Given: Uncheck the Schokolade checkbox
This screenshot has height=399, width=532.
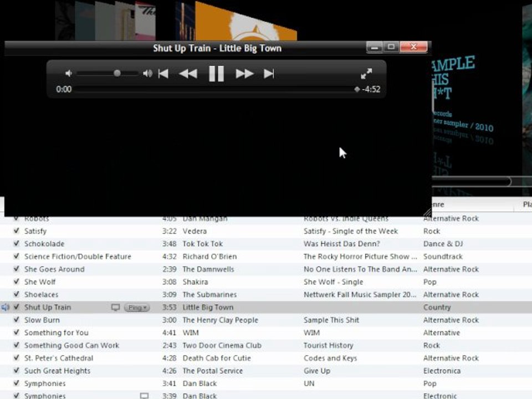Looking at the screenshot, I should coord(16,244).
